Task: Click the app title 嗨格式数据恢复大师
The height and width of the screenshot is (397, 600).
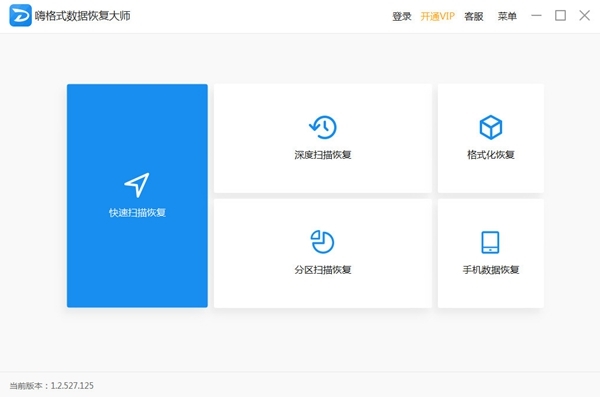Action: point(83,16)
